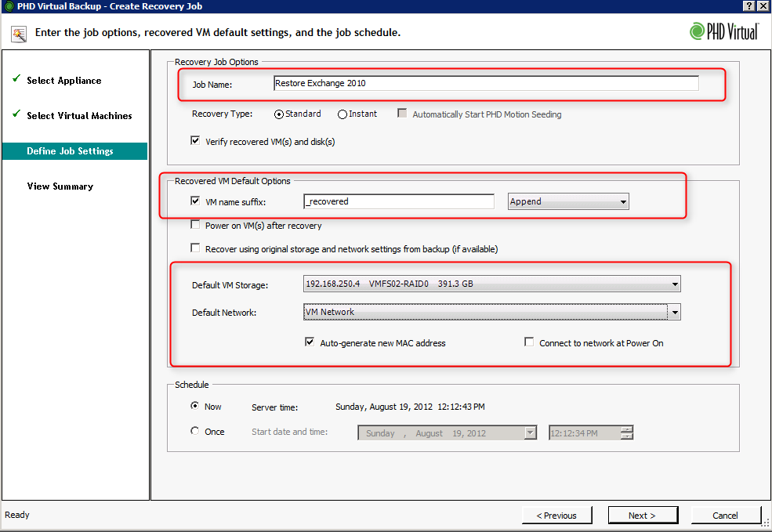Toggle Automatically Start PHD Motion Seeding
The height and width of the screenshot is (532, 772).
402,113
